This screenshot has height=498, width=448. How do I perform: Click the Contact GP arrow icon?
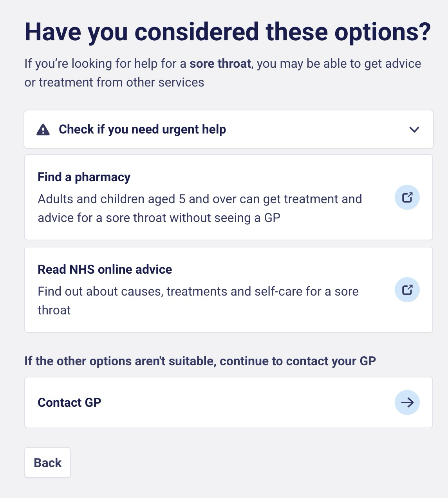tap(407, 402)
